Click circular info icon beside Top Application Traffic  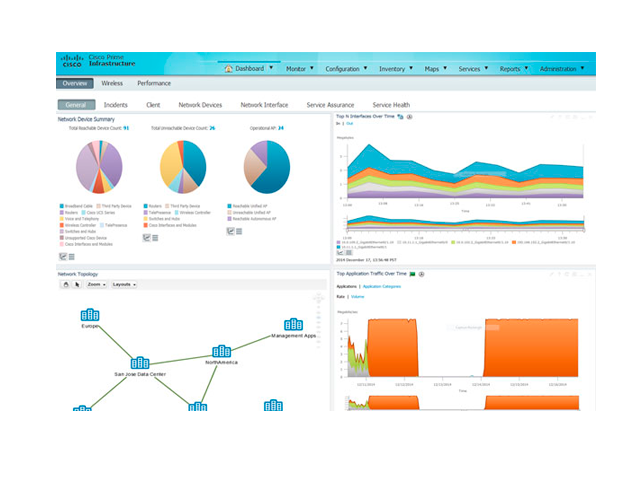[x=422, y=274]
